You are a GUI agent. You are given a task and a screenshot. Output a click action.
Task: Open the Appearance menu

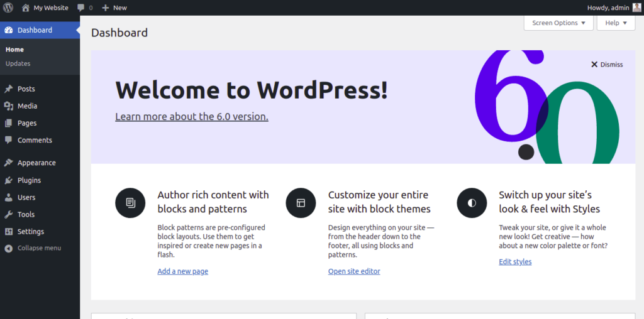click(x=40, y=163)
